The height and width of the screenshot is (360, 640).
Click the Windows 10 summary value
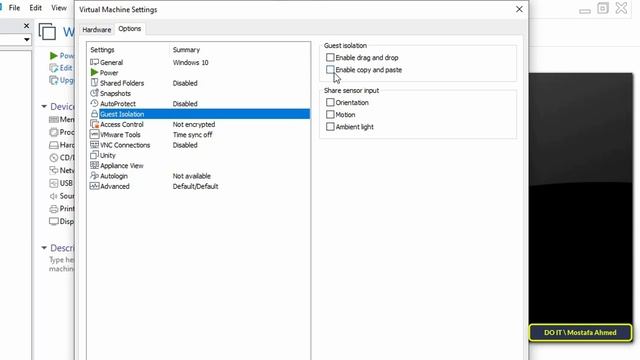(x=190, y=62)
